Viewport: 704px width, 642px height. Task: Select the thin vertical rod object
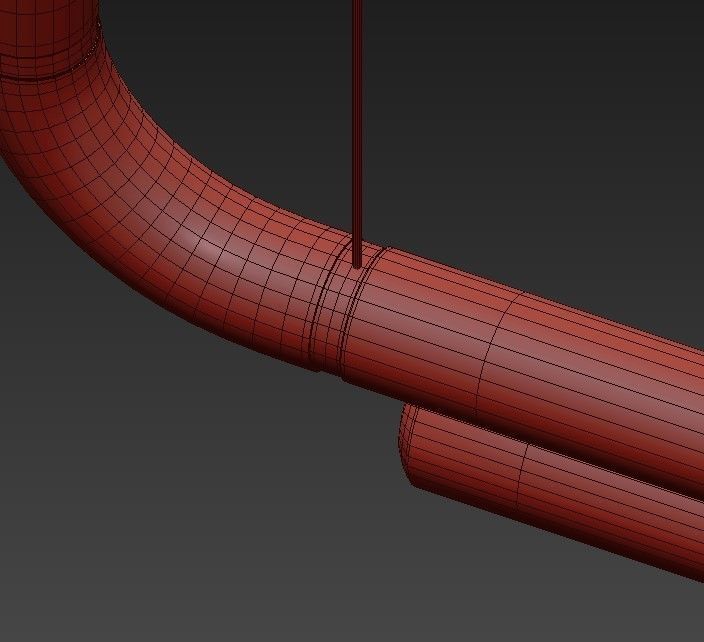pos(357,132)
